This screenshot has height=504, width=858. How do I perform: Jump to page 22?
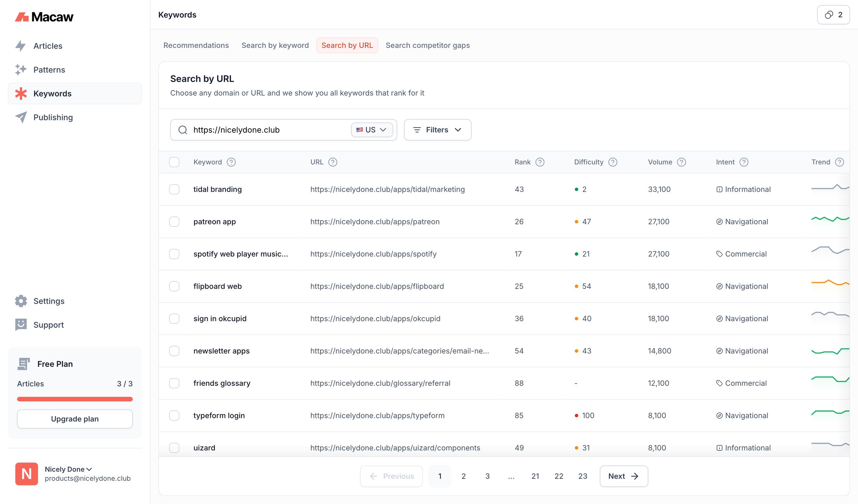pyautogui.click(x=559, y=476)
